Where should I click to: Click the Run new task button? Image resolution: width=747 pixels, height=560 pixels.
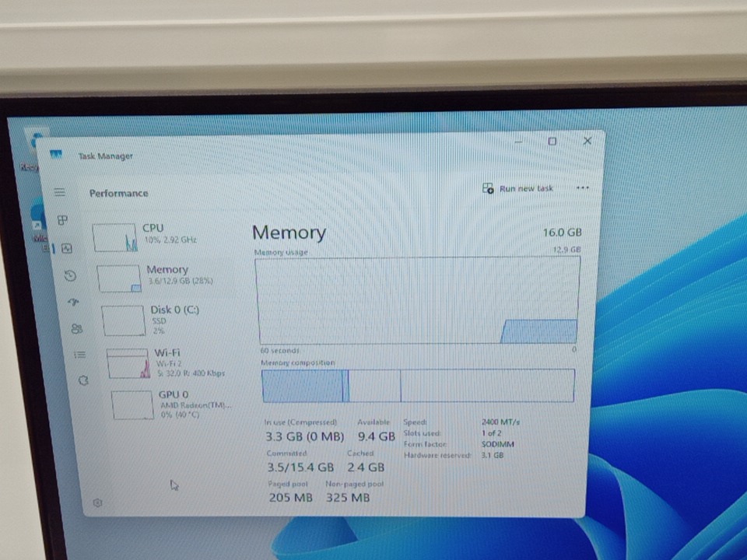tap(517, 188)
